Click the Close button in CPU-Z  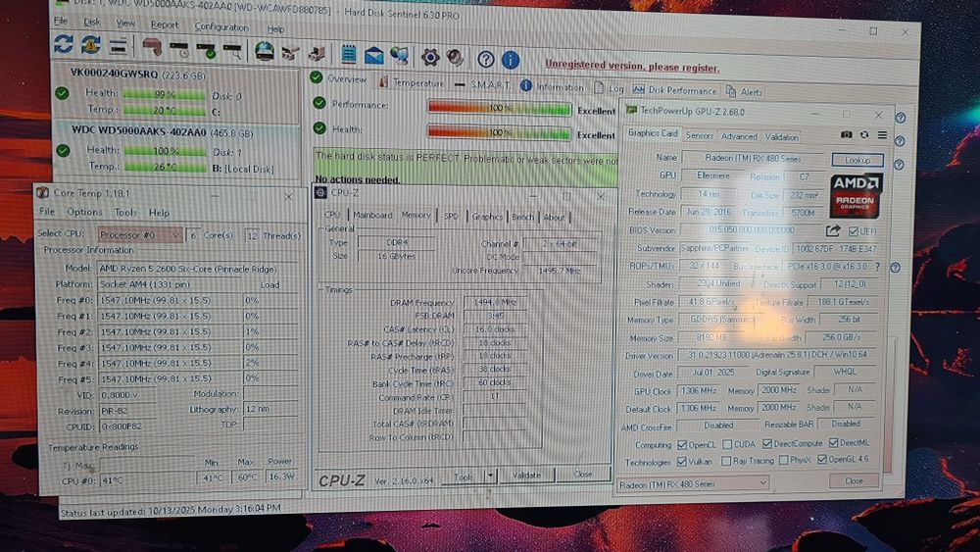[582, 475]
